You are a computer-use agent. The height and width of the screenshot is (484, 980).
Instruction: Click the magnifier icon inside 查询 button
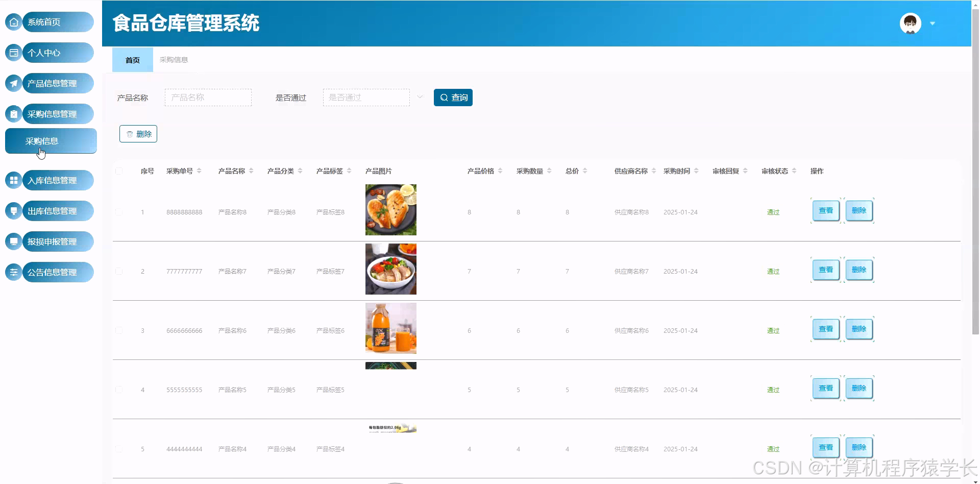(x=444, y=97)
